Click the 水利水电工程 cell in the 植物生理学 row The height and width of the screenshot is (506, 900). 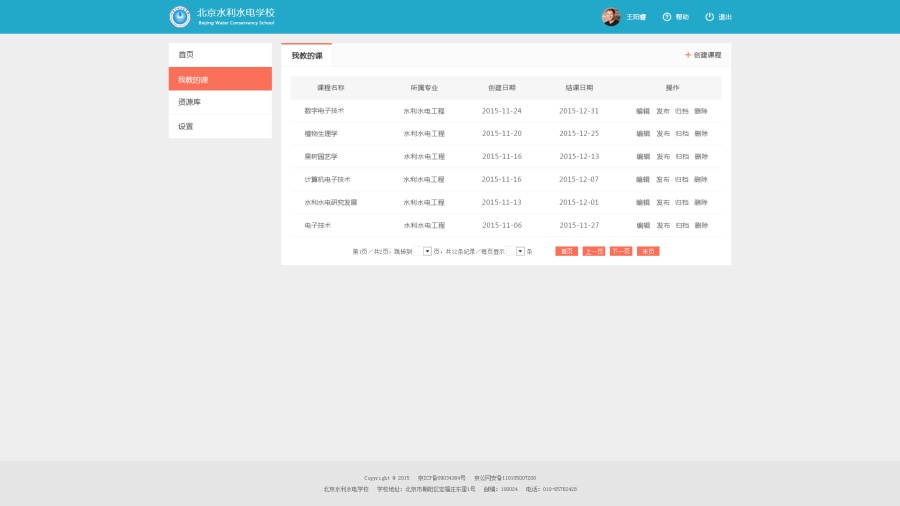[x=424, y=133]
